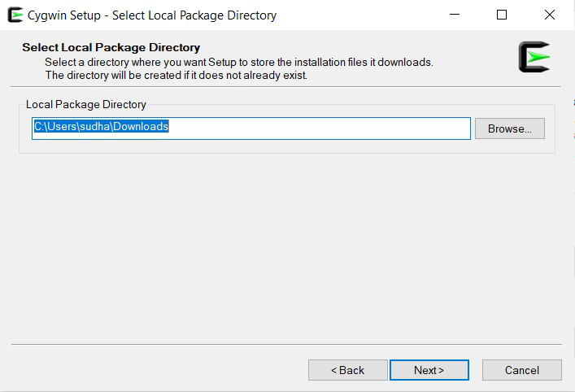Open the Browse... directory picker

[x=510, y=128]
